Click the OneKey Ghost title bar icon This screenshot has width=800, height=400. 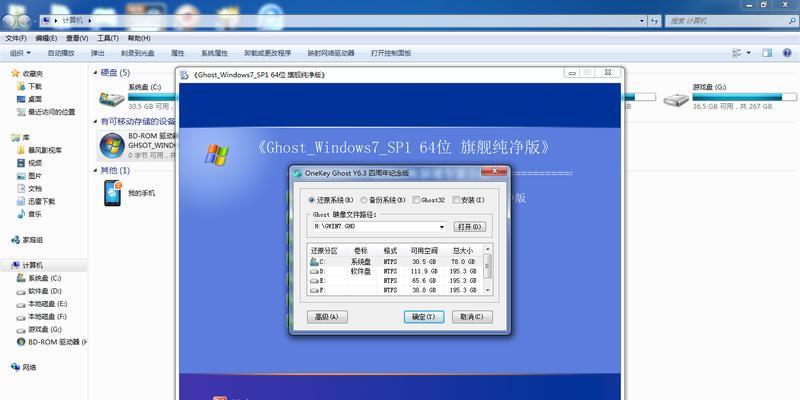pyautogui.click(x=298, y=173)
